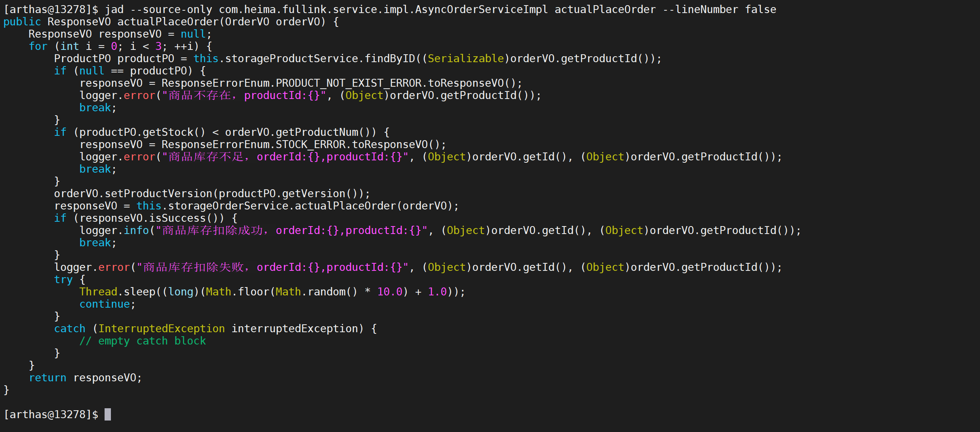Click the class name com.heima.fullink.service.impl.AsyncOrderServiceImpl
Image resolution: width=980 pixels, height=432 pixels.
[x=383, y=10]
